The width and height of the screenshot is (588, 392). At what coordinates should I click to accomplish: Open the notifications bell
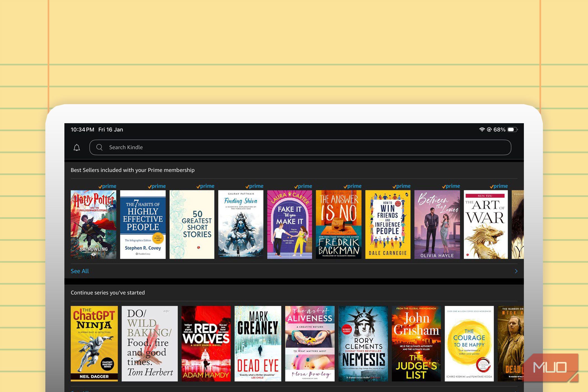coord(76,147)
